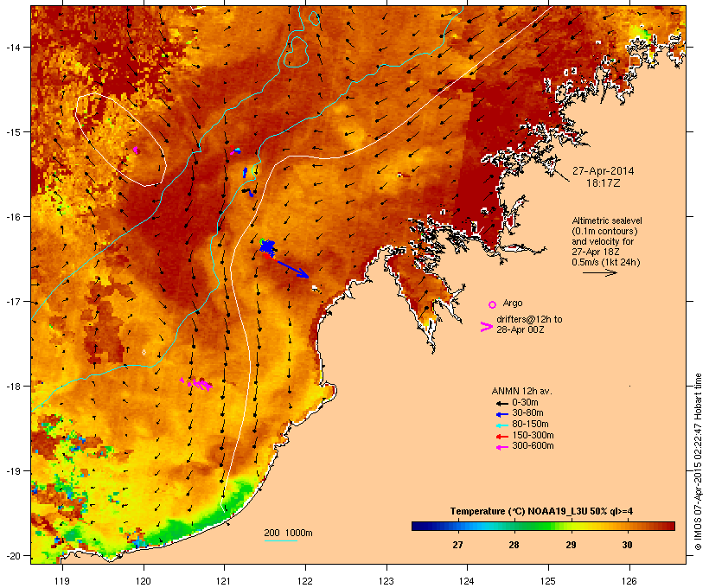Click the longitude label 122

305,581
